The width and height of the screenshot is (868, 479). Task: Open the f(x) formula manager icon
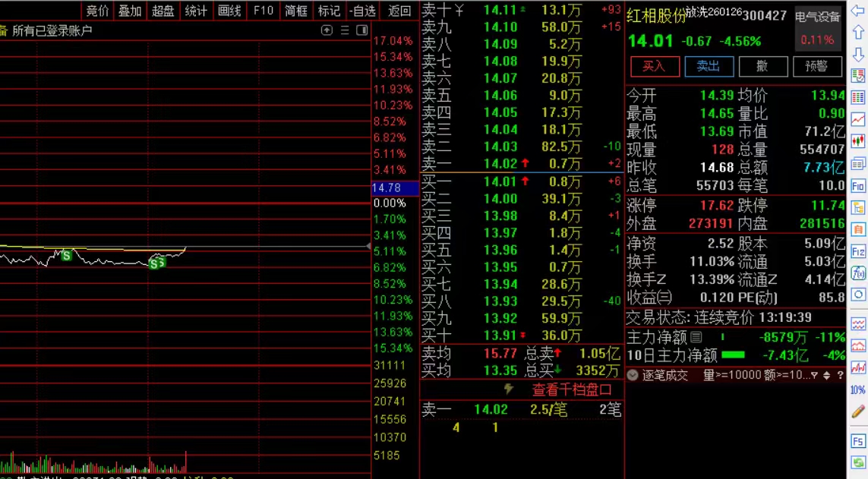point(858,273)
